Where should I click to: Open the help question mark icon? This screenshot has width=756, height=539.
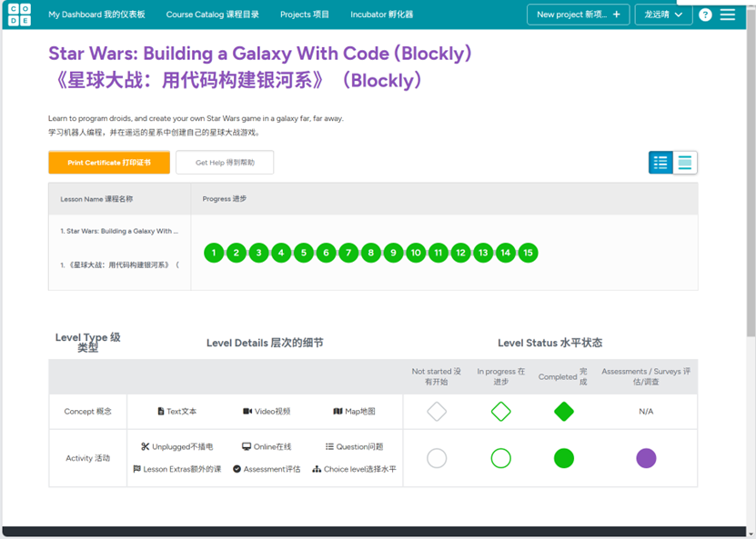pyautogui.click(x=705, y=15)
